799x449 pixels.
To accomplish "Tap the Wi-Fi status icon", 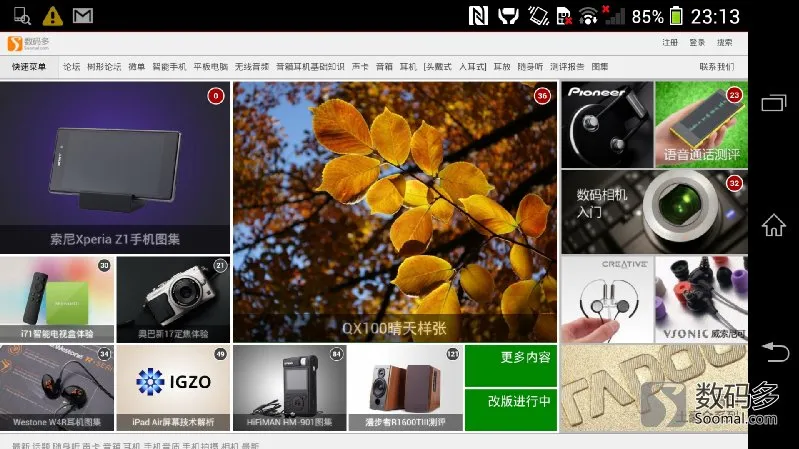I will (x=588, y=16).
